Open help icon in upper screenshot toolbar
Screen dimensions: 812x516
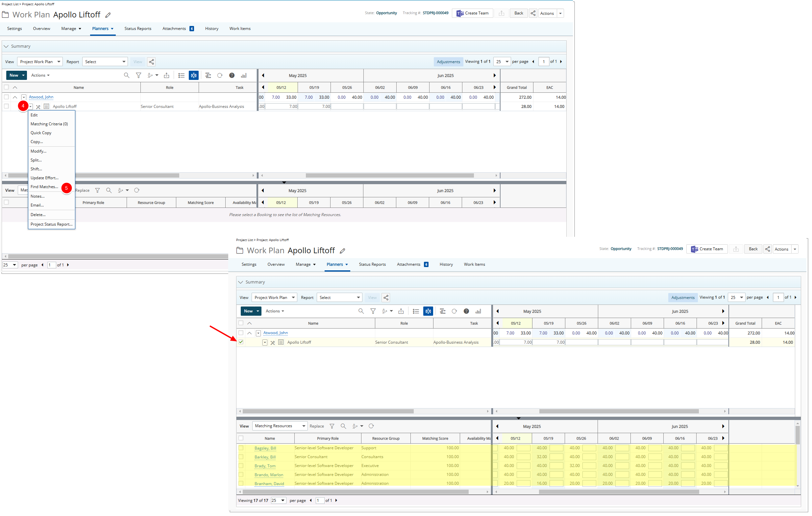click(x=232, y=76)
